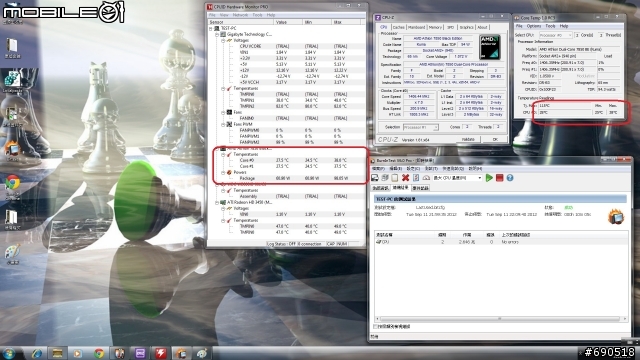Viewport: 640px width, 360px height.
Task: Collapse the Power node in Hardware Monitor
Action: (x=223, y=172)
